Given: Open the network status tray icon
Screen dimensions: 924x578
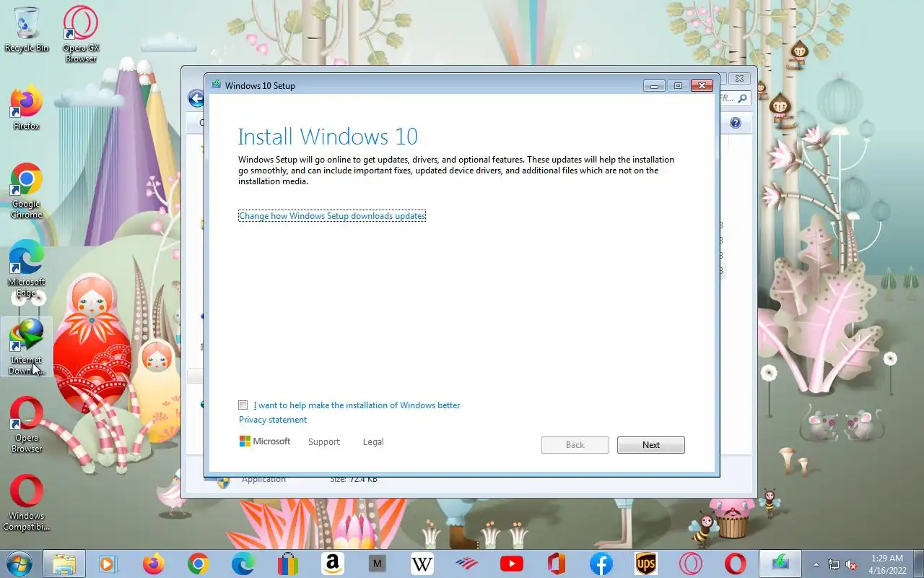Looking at the screenshot, I should (x=834, y=564).
